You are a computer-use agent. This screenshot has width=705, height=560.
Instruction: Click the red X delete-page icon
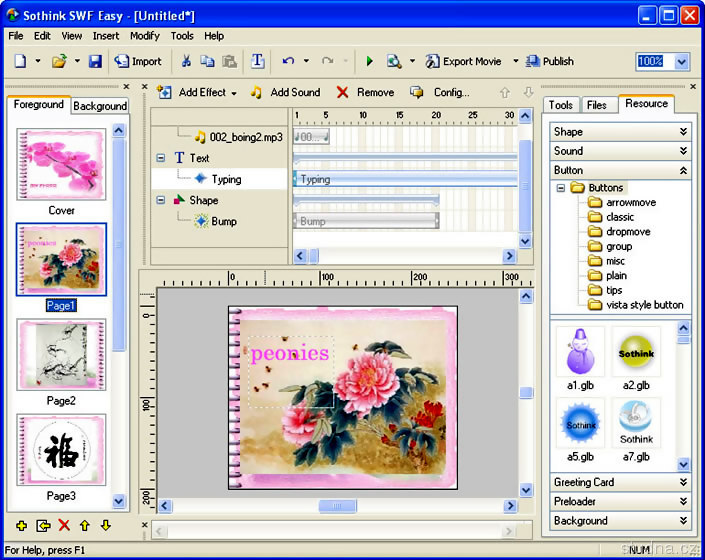[64, 525]
